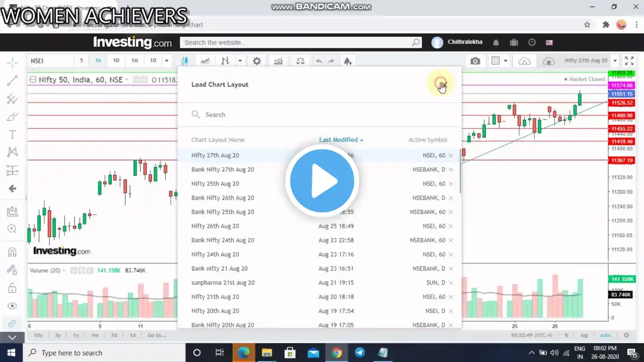The width and height of the screenshot is (644, 362).
Task: Open the portfolio briefcase icon
Action: tap(514, 43)
